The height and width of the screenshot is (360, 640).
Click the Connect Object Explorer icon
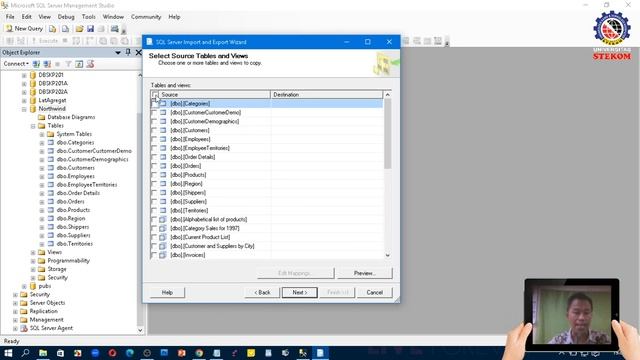point(36,64)
